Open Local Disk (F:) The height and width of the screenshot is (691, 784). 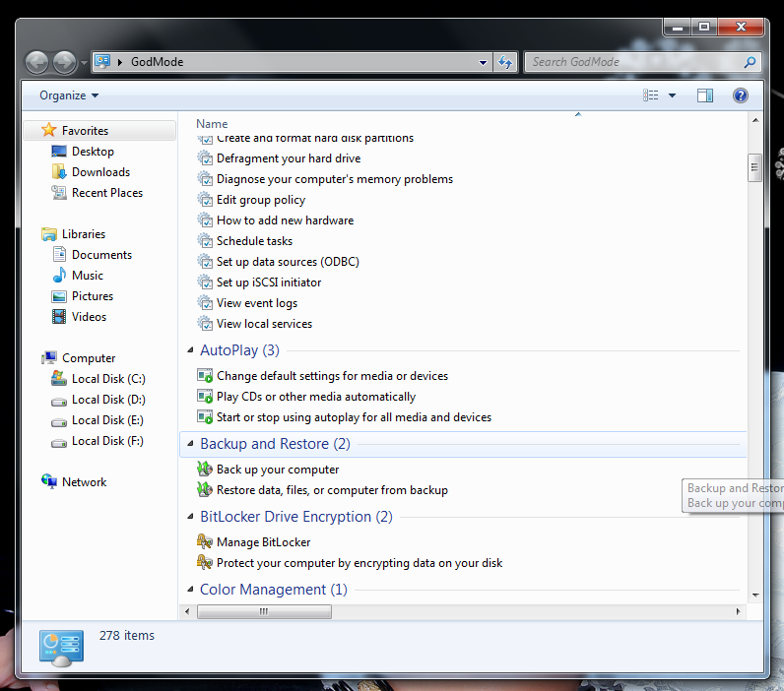point(107,441)
